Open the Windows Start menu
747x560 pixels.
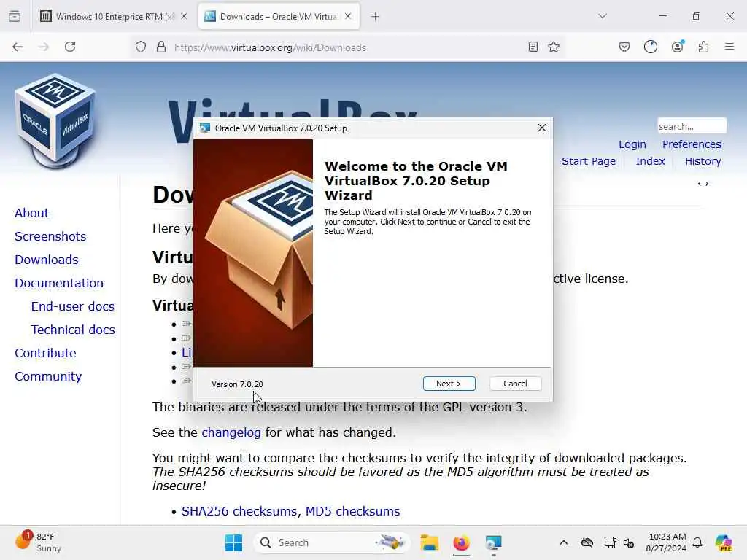point(233,542)
